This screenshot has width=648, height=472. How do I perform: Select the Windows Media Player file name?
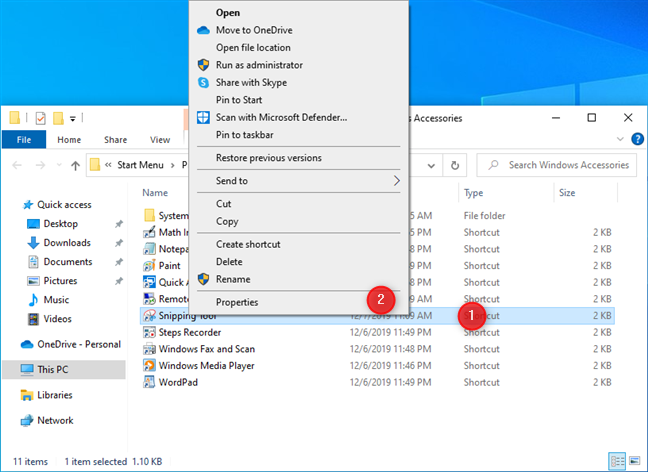(x=207, y=366)
